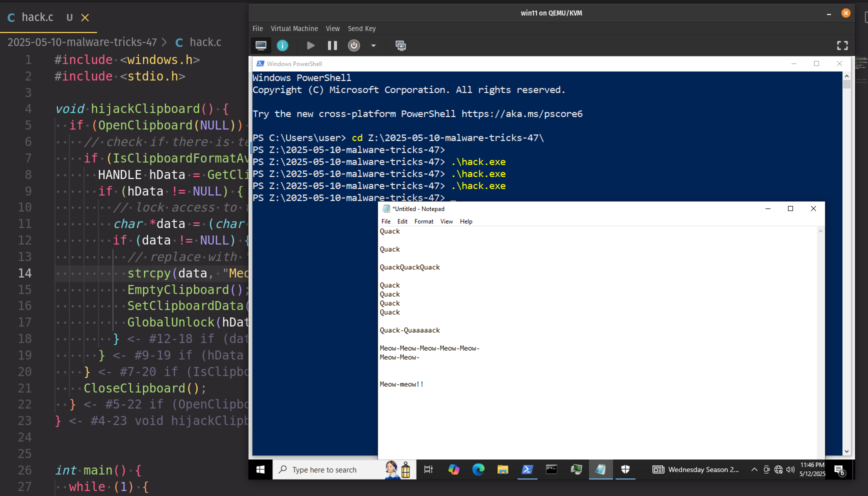The width and height of the screenshot is (868, 496).
Task: Open the Send Key menu
Action: click(x=361, y=28)
